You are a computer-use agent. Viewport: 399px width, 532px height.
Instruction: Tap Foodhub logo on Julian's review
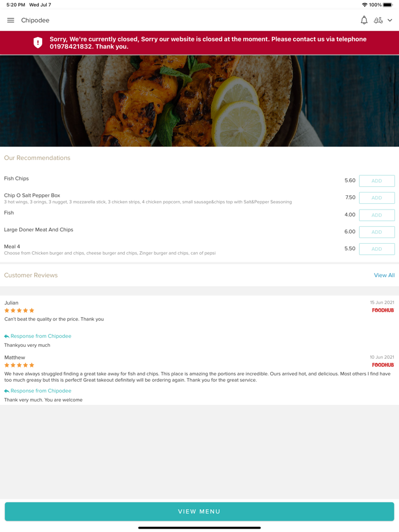pos(383,310)
